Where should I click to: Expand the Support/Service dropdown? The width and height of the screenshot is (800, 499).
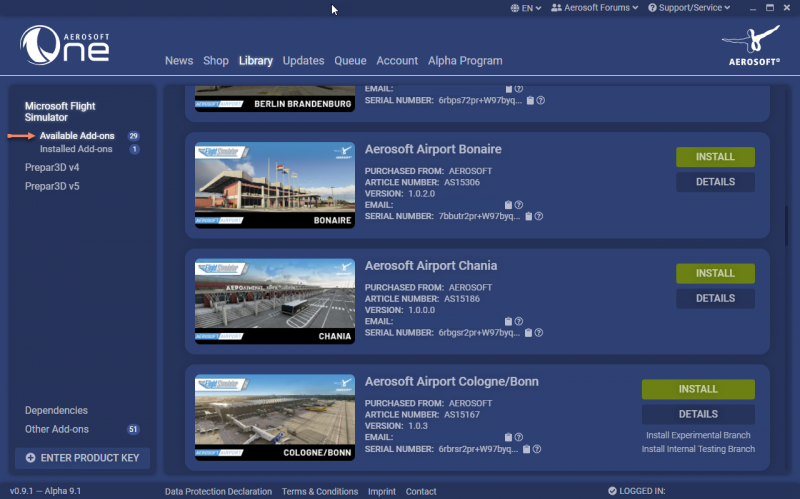[x=689, y=8]
